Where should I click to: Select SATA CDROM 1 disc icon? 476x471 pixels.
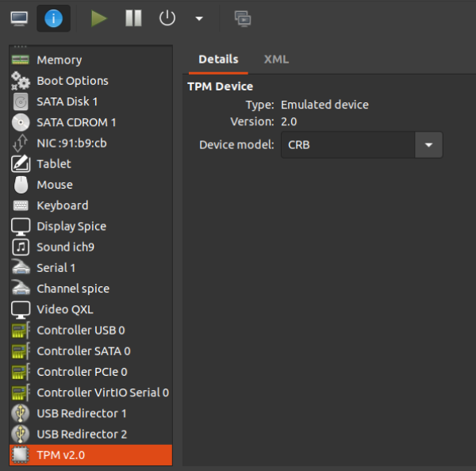click(21, 122)
